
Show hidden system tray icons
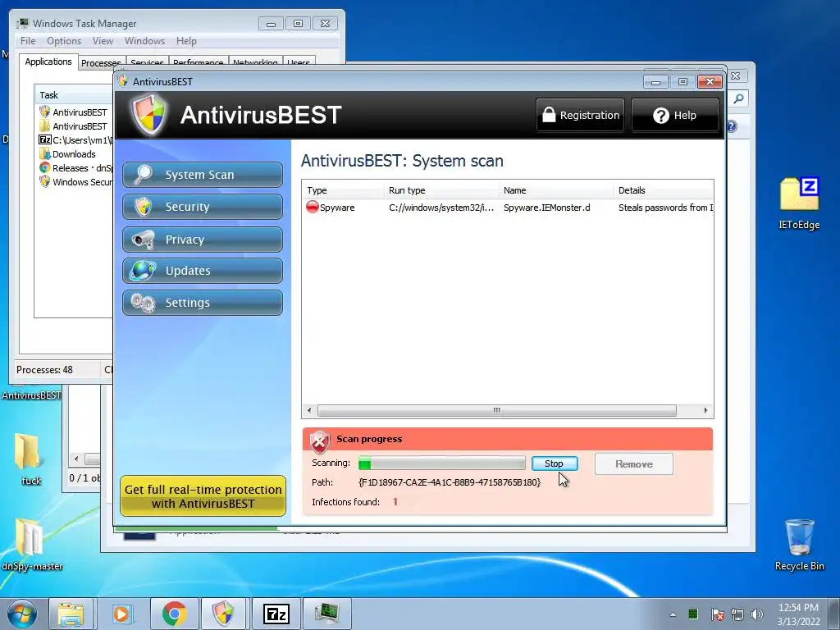(x=673, y=614)
